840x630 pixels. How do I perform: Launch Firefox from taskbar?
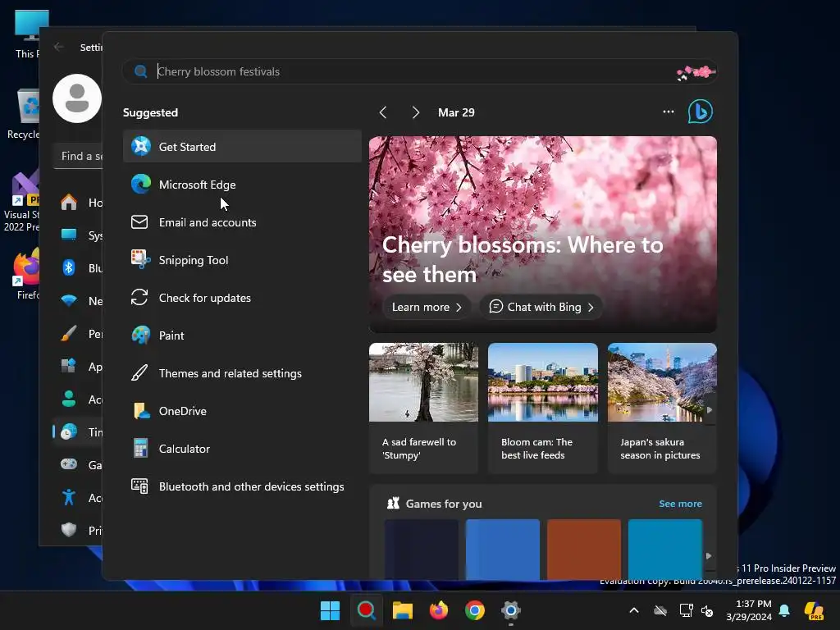click(x=439, y=610)
